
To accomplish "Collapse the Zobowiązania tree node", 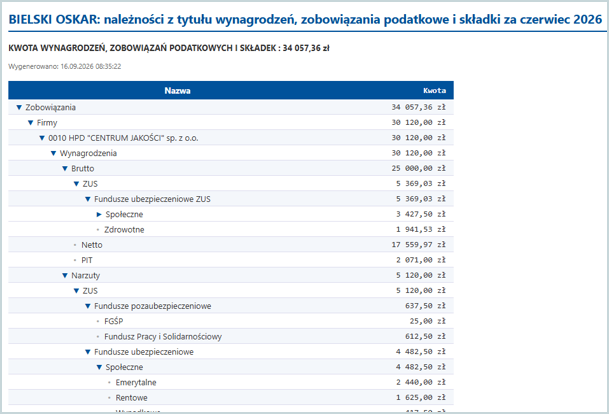I will [x=19, y=108].
